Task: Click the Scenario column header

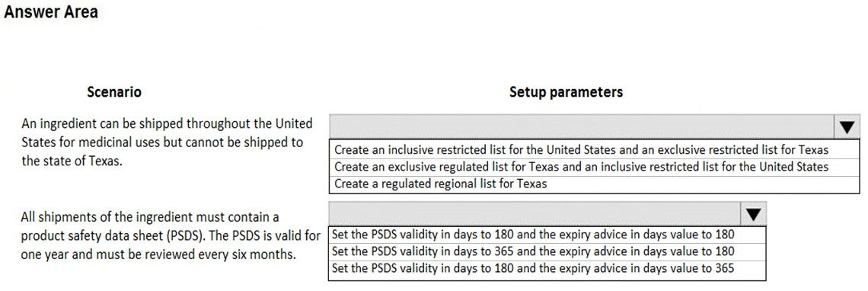Action: pyautogui.click(x=114, y=92)
